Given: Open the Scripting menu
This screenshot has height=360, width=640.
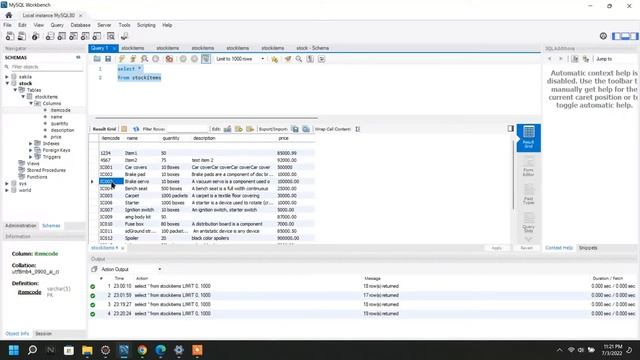Looking at the screenshot, I should click(146, 25).
